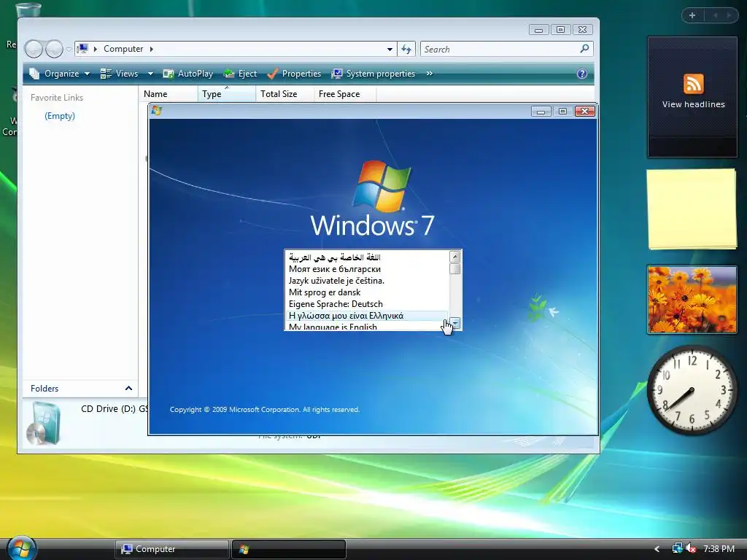This screenshot has width=747, height=560.
Task: Select the Arabic language entry
Action: 366,257
